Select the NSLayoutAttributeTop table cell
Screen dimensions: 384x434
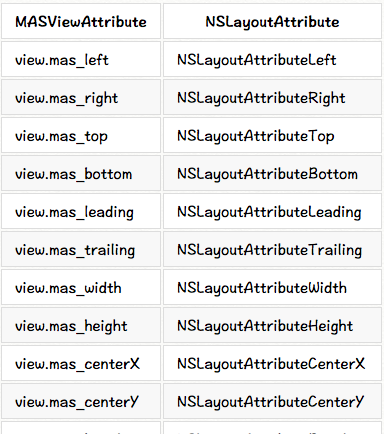tap(272, 135)
